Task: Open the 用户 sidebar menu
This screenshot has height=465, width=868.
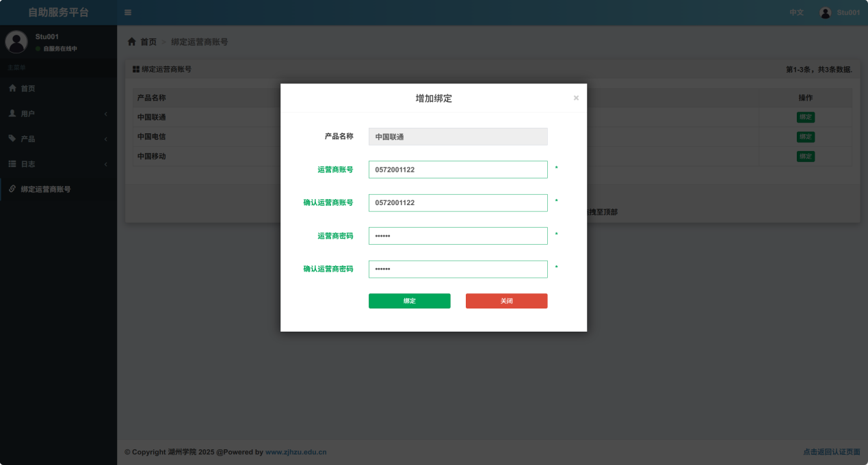Action: 58,114
